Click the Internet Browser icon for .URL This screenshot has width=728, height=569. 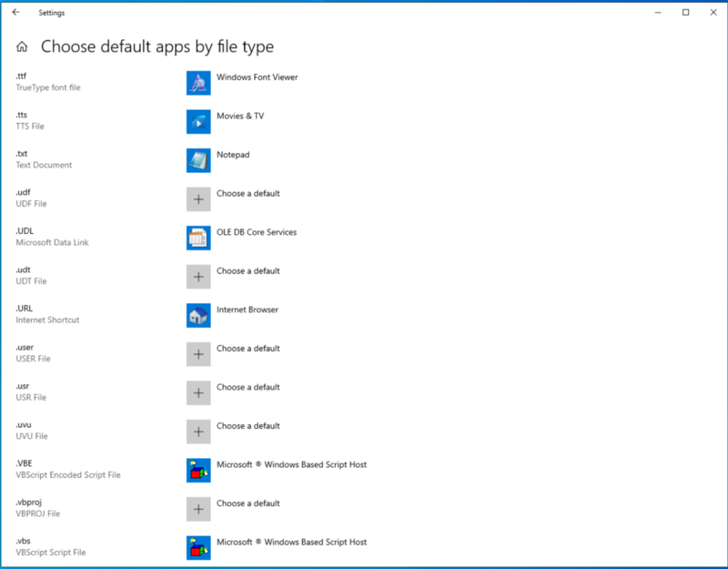pos(198,315)
